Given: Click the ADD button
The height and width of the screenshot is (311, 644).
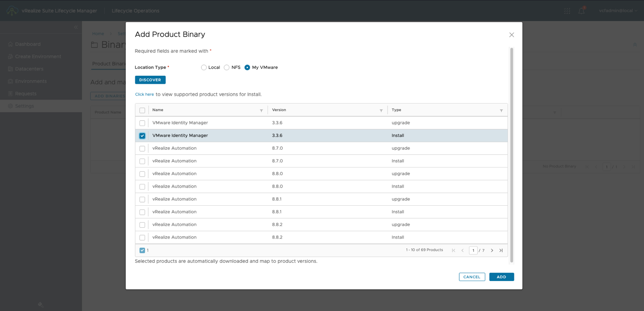Looking at the screenshot, I should (x=501, y=277).
